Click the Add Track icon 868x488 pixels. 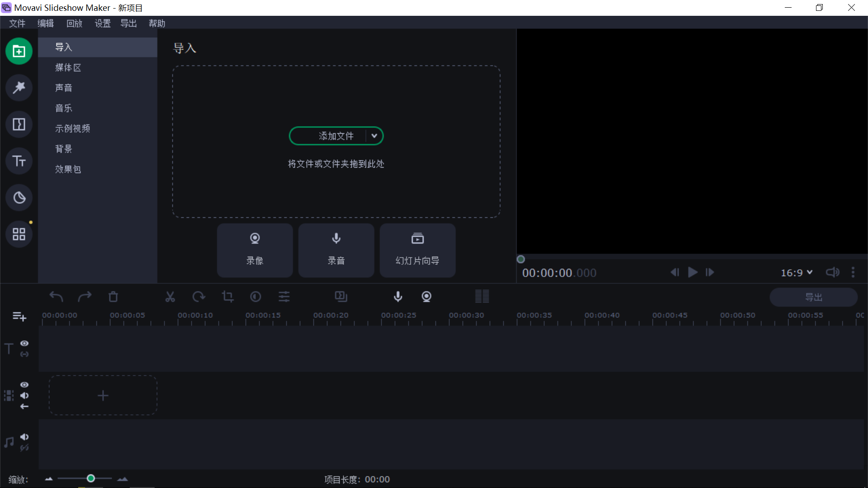(x=19, y=317)
